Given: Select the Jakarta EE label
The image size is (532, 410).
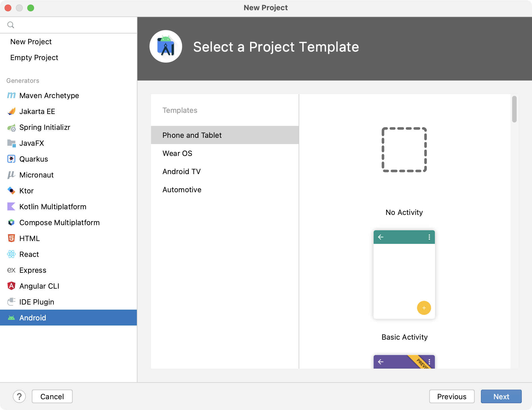Looking at the screenshot, I should (x=37, y=111).
